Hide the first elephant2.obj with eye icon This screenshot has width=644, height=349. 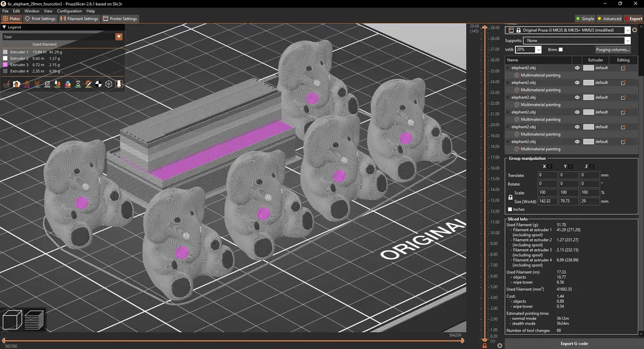[x=577, y=68]
